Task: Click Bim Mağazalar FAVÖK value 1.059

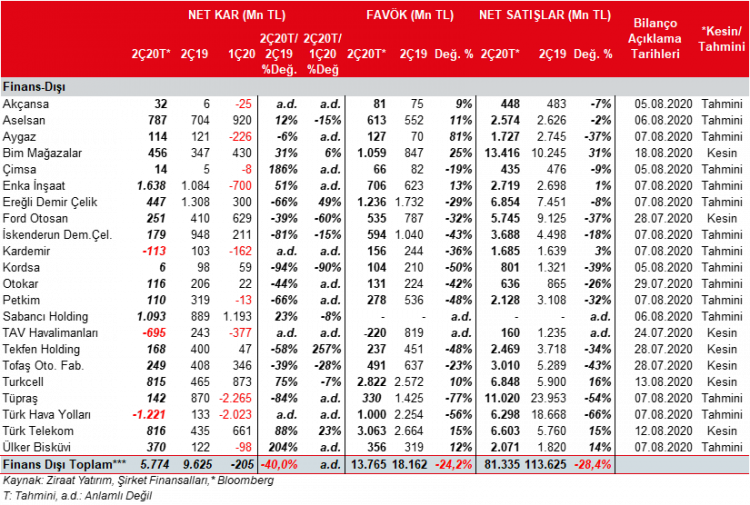Action: (x=372, y=153)
